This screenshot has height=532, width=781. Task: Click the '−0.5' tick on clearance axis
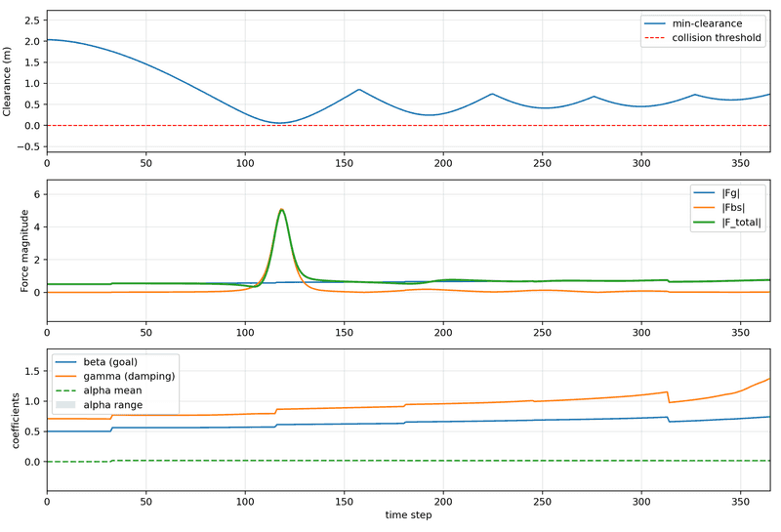28,147
